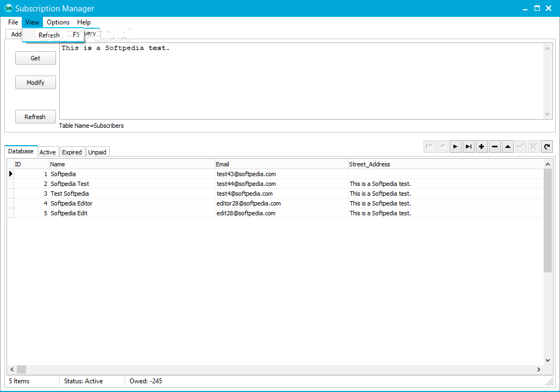560x392 pixels.
Task: Click the ID column header
Action: point(32,164)
